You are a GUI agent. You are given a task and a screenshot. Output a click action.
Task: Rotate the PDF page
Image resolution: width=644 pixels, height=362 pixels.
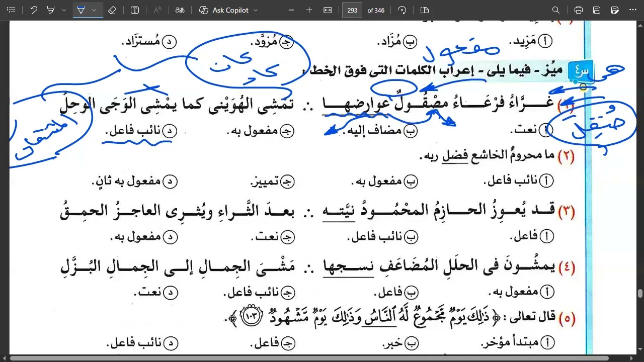click(401, 10)
